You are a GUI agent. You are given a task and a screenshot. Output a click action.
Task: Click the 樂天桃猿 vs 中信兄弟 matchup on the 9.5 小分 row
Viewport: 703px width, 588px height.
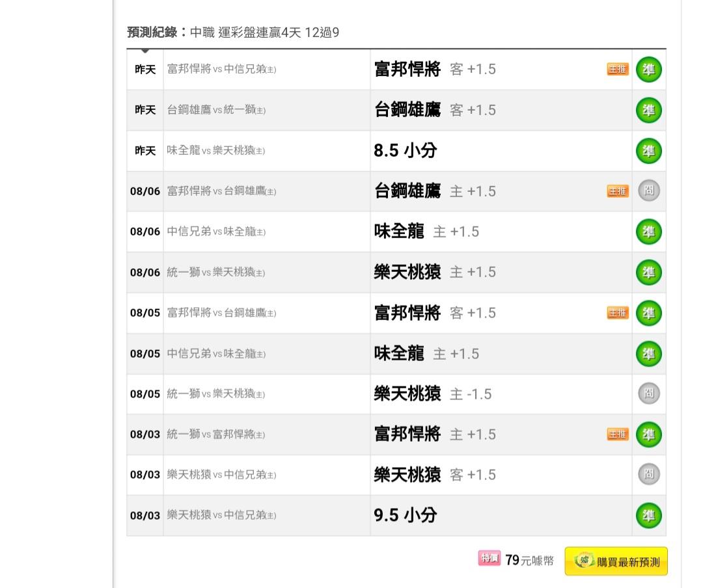pos(221,515)
